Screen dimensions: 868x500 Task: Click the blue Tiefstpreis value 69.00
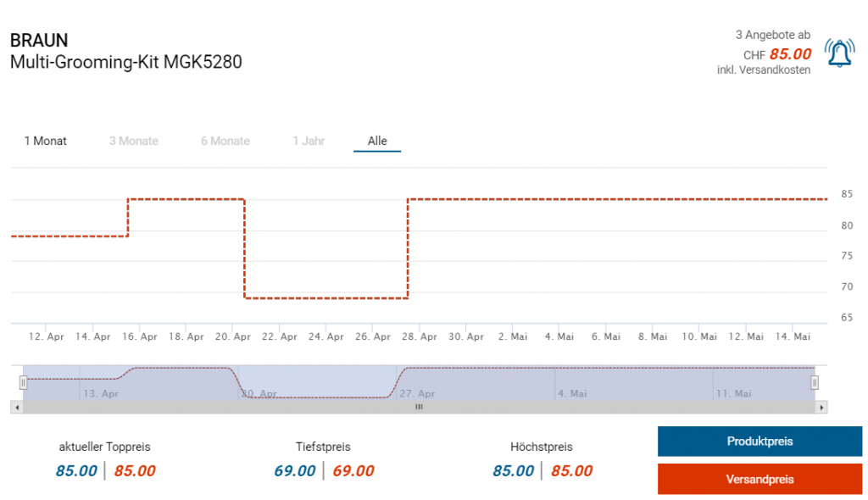pyautogui.click(x=294, y=471)
